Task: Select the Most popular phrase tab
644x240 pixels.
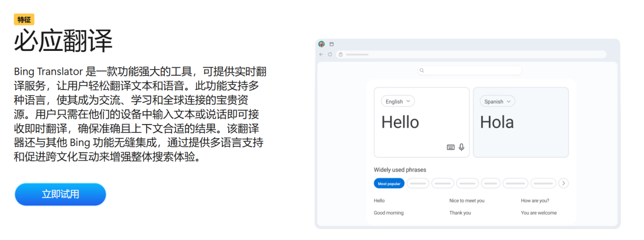Action: coord(389,184)
